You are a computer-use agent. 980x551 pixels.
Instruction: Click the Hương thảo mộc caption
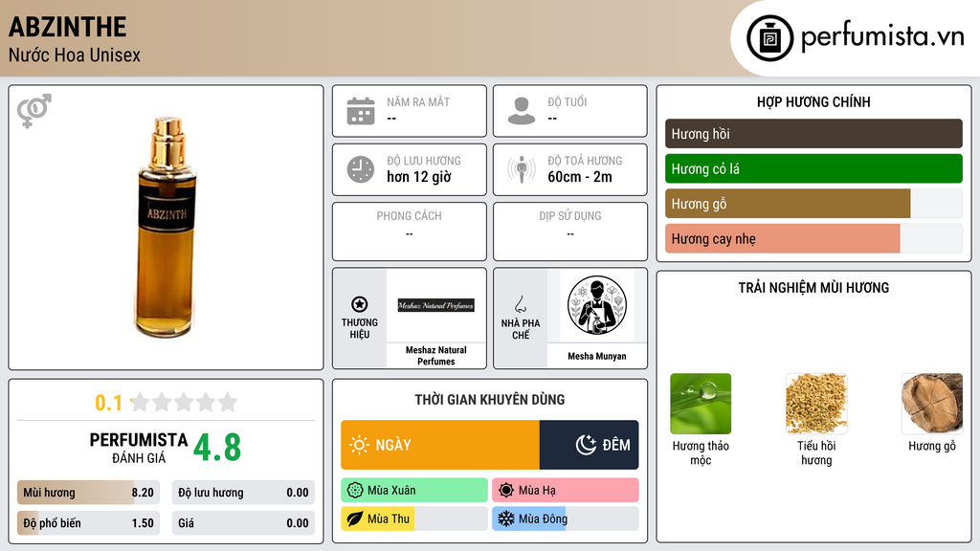(701, 452)
